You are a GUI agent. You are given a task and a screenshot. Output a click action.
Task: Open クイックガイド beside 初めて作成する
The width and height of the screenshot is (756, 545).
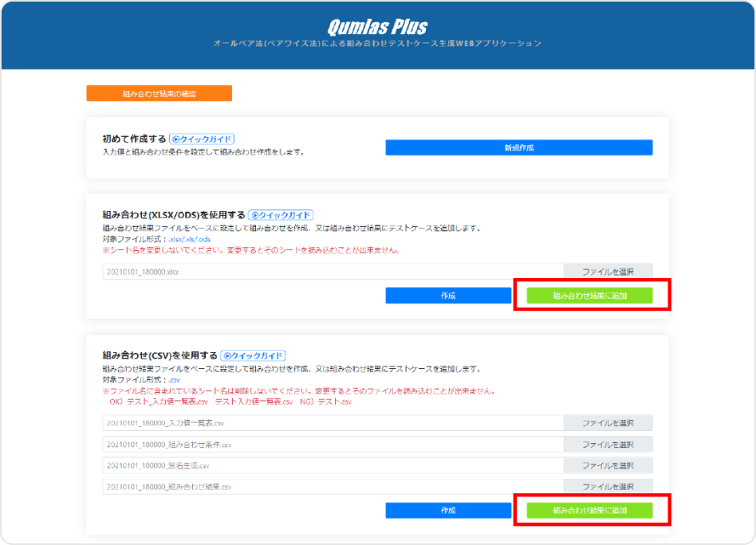coord(202,138)
